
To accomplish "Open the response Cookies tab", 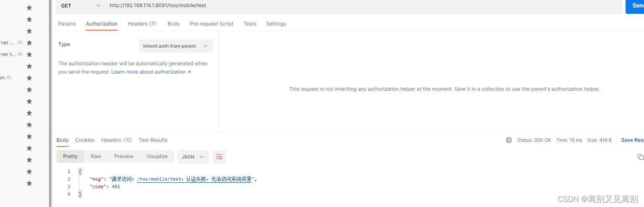I will click(x=85, y=140).
